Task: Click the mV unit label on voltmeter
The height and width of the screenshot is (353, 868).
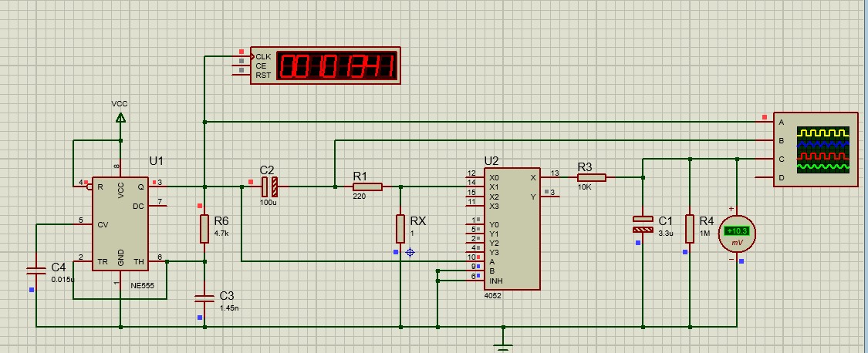Action: [x=737, y=243]
